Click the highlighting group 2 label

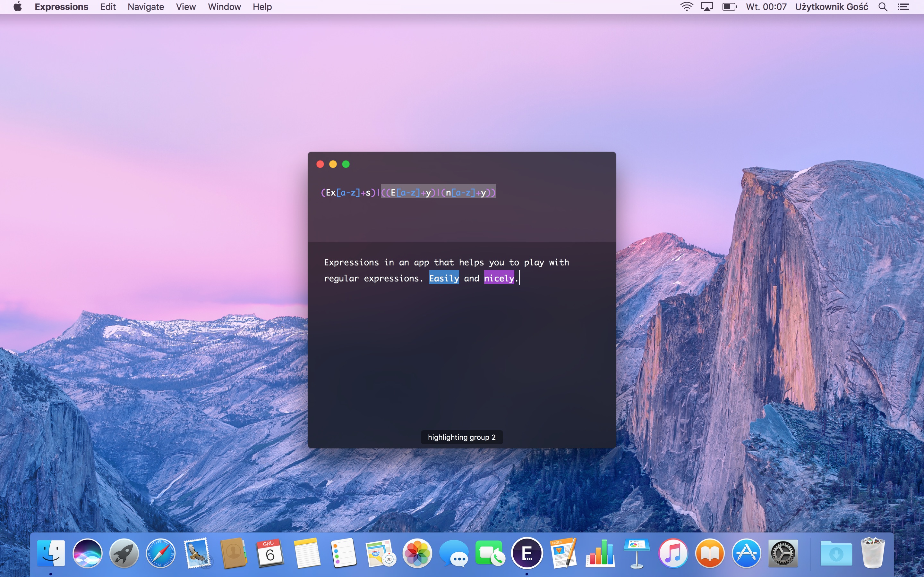pyautogui.click(x=461, y=437)
